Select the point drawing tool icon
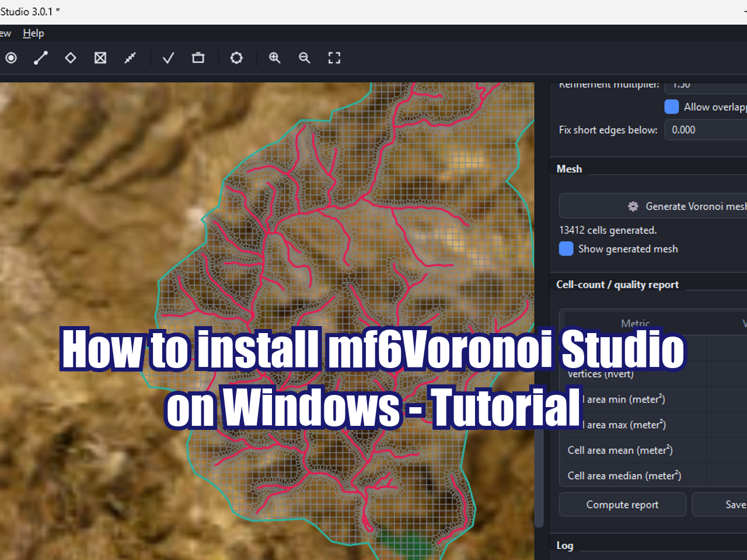The image size is (747, 560). pyautogui.click(x=11, y=58)
